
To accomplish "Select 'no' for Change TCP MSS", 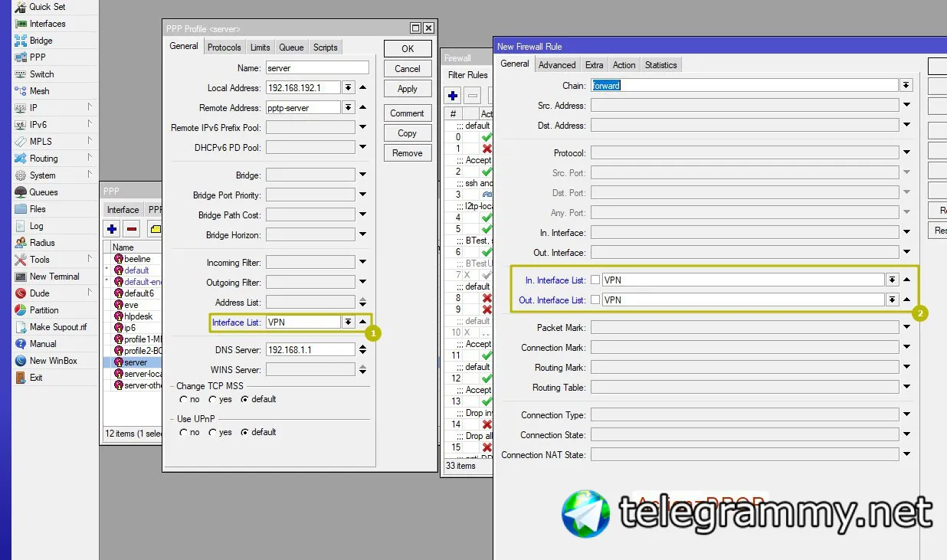I will point(183,400).
